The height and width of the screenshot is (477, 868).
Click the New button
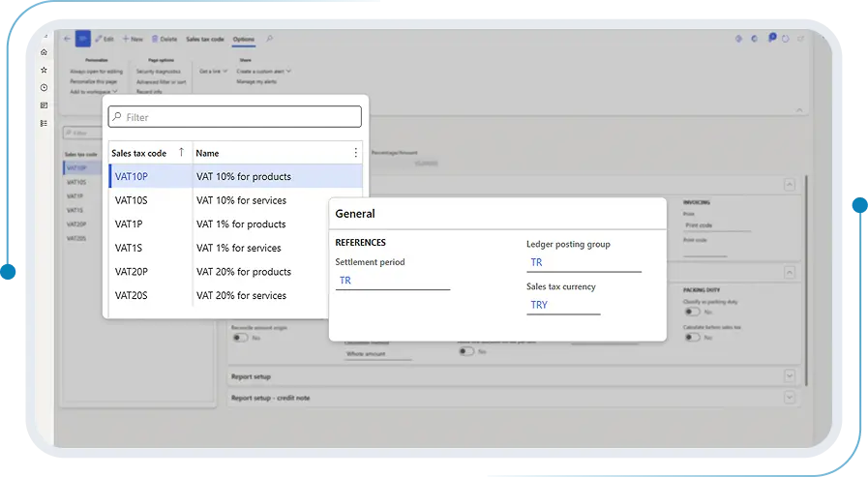(x=133, y=39)
